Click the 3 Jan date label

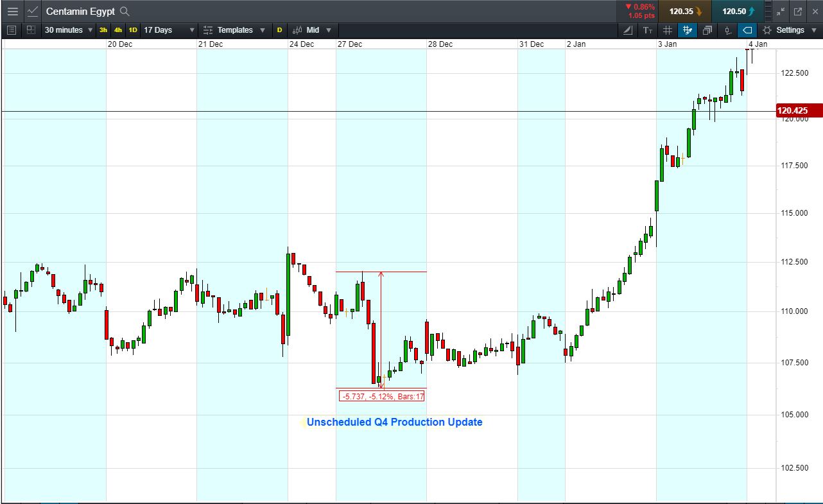[667, 44]
